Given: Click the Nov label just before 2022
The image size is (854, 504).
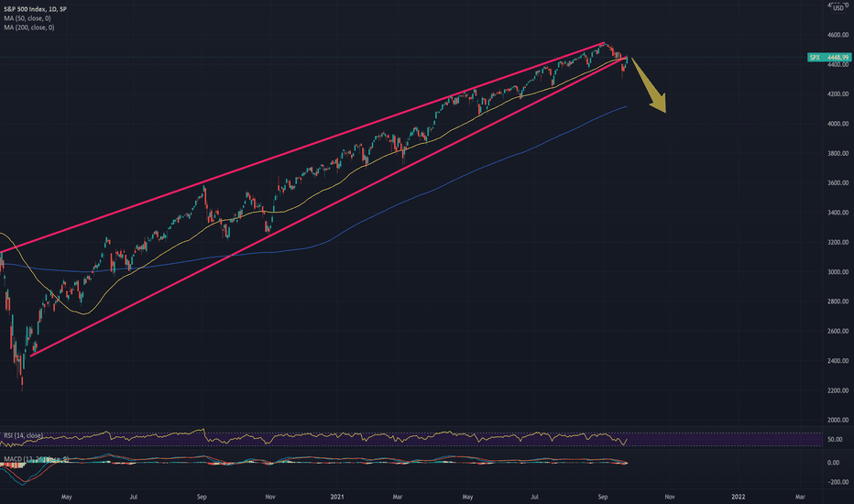Looking at the screenshot, I should (670, 497).
